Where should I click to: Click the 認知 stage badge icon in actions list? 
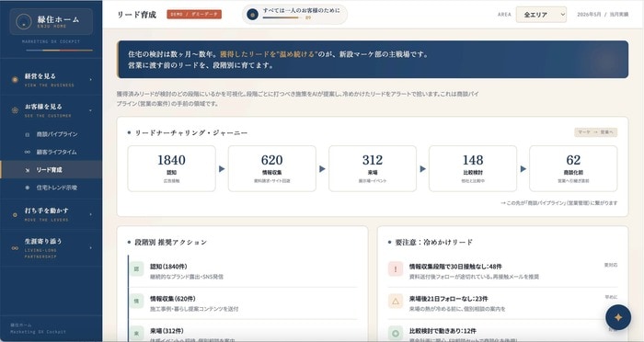tap(137, 269)
